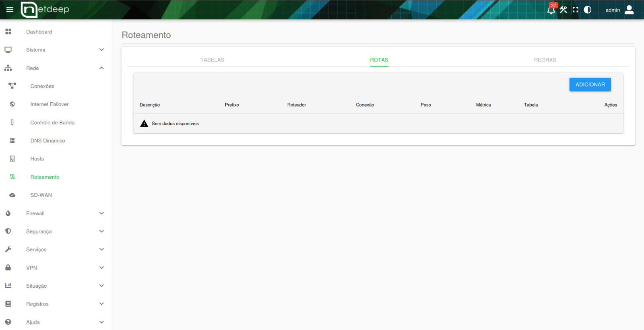Collapse sidebar with hamburger menu icon

[10, 10]
